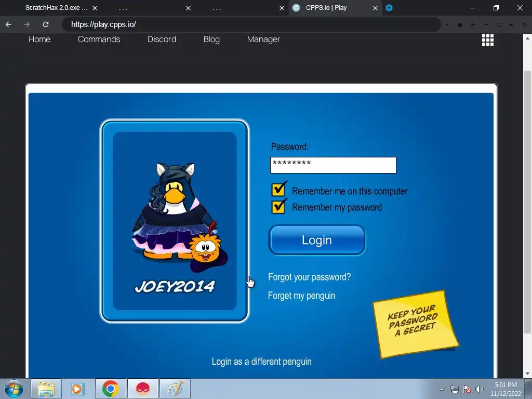The height and width of the screenshot is (399, 532).
Task: Open the media player taskbar icon
Action: point(78,389)
